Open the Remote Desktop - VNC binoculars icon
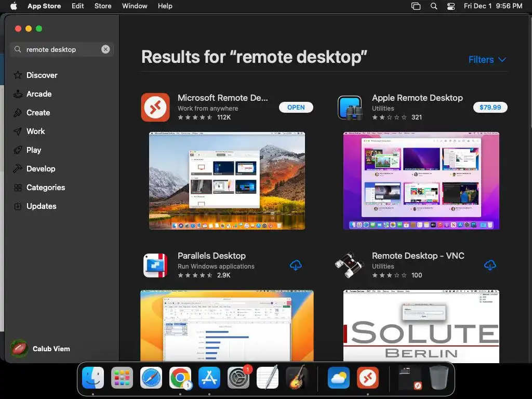This screenshot has height=399, width=532. [x=349, y=265]
